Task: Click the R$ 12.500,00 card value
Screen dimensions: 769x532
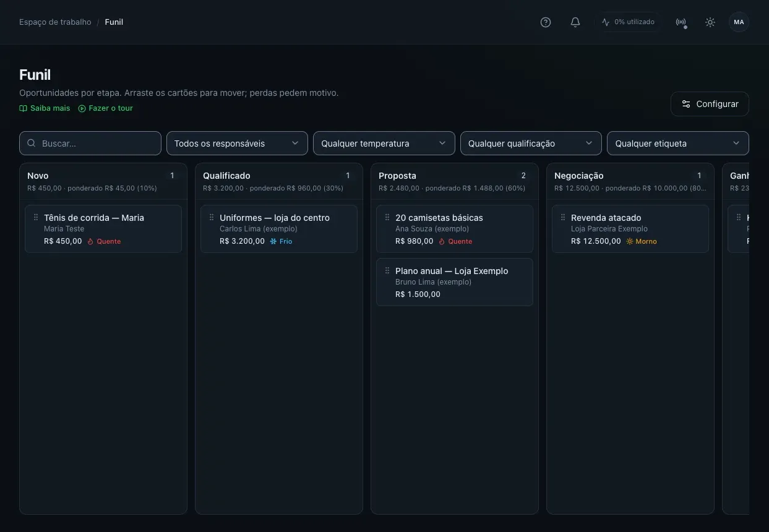Action: tap(596, 241)
